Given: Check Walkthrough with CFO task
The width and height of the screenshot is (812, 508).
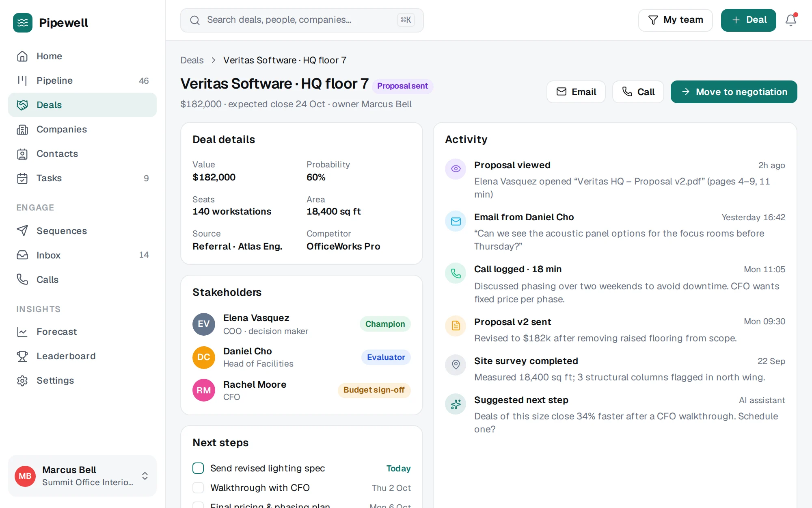Looking at the screenshot, I should (x=198, y=488).
